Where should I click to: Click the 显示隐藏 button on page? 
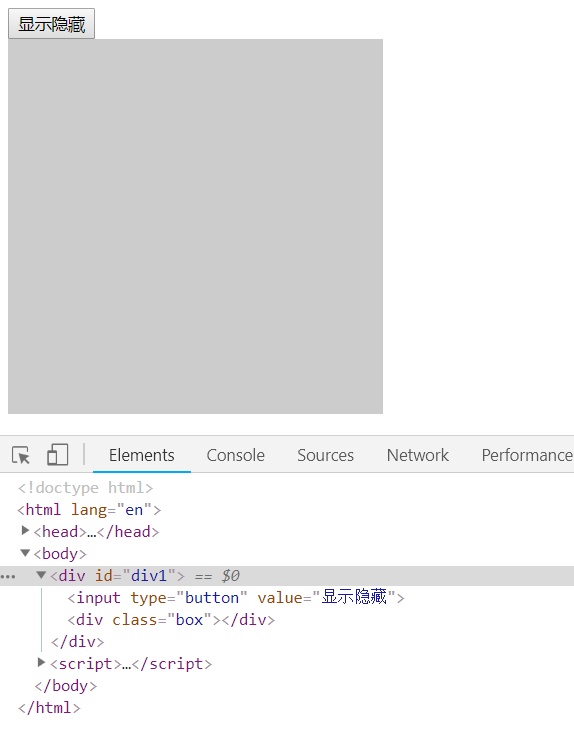[x=52, y=24]
